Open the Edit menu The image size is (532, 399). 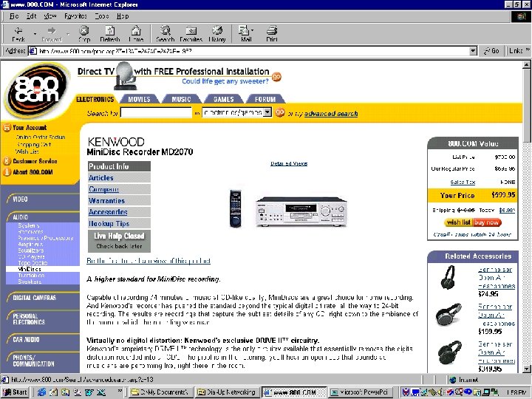click(31, 16)
